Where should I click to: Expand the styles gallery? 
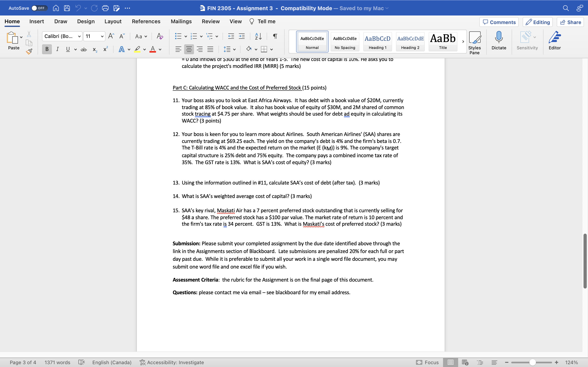click(x=463, y=42)
